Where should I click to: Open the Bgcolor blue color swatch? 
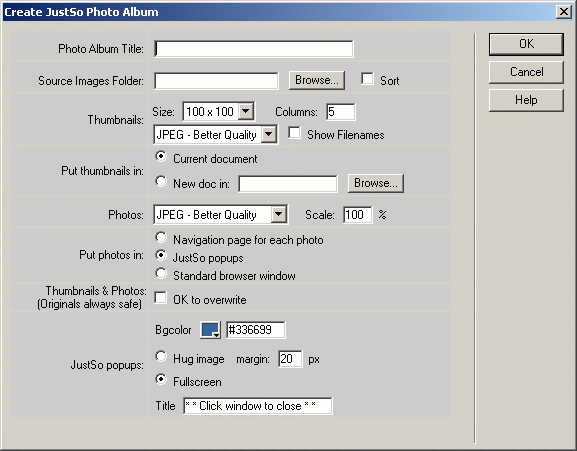click(x=210, y=330)
